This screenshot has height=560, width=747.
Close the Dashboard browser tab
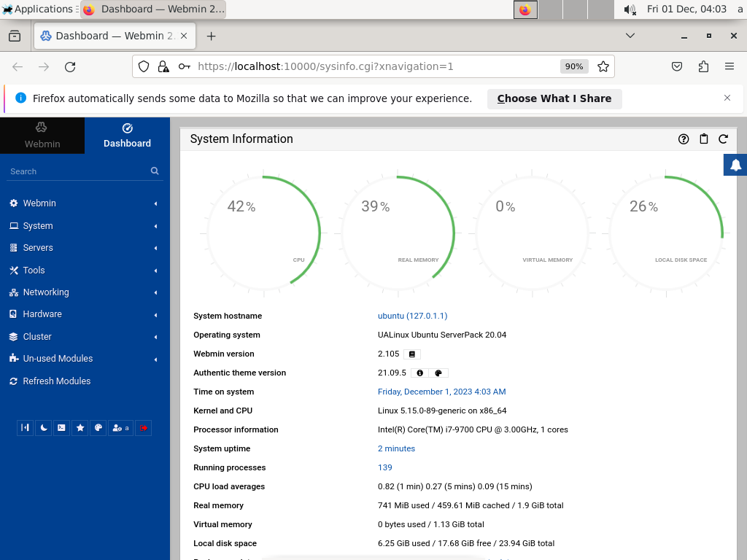[x=184, y=36]
